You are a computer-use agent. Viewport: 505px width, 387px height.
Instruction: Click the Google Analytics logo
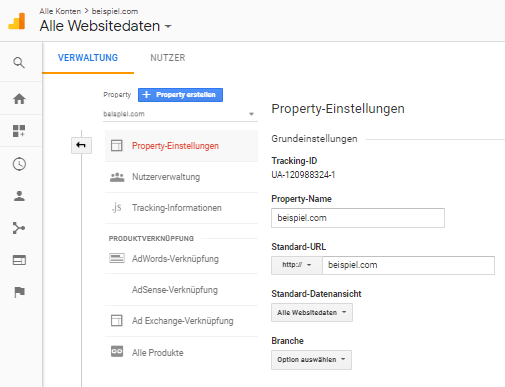17,21
